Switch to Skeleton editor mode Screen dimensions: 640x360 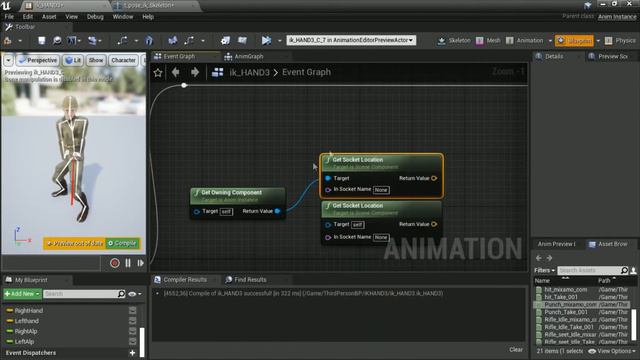pyautogui.click(x=453, y=40)
